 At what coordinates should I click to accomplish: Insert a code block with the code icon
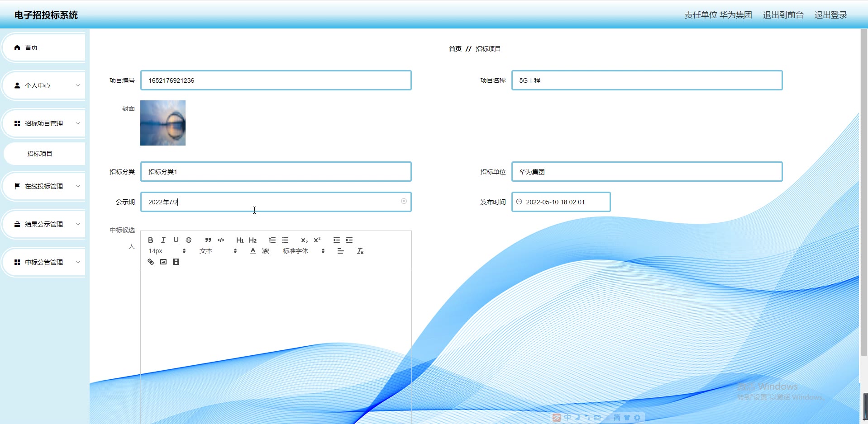pos(221,240)
